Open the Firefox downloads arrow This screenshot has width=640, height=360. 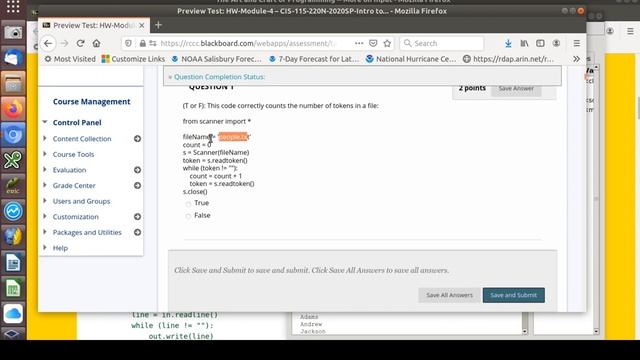tap(508, 43)
